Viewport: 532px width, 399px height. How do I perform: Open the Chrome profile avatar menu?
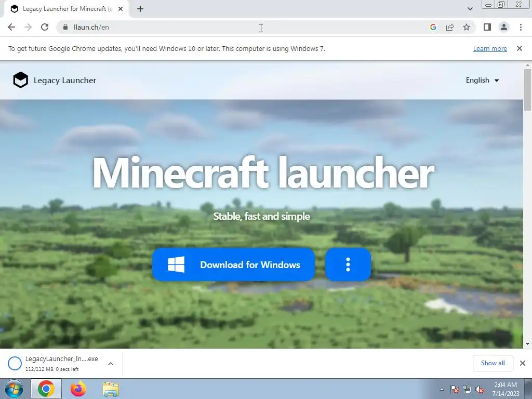pos(504,27)
